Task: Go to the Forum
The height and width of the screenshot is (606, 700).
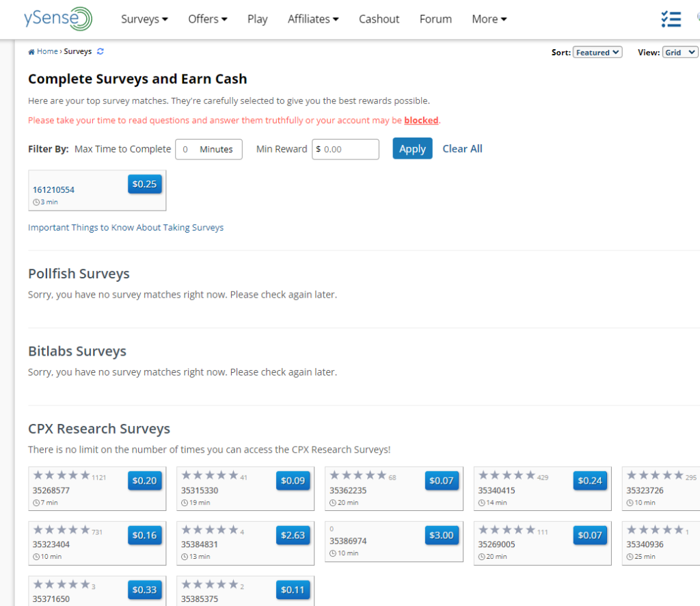Action: (x=435, y=19)
